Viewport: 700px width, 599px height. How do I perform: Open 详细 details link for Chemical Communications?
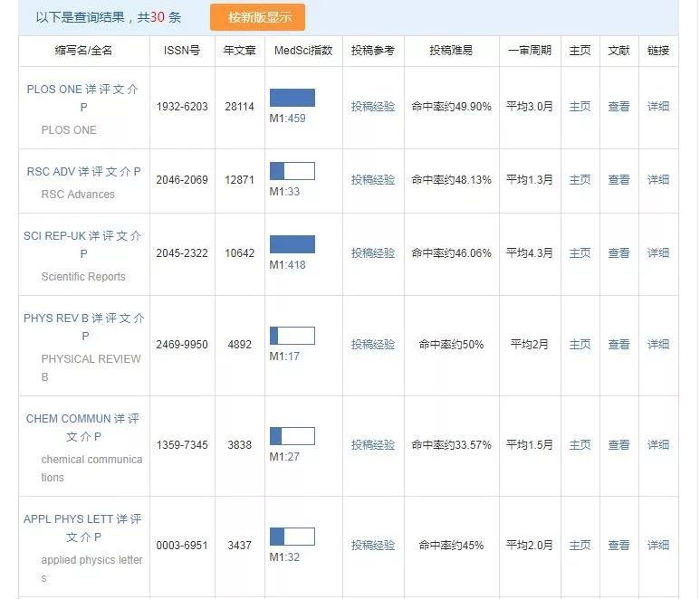(x=658, y=444)
